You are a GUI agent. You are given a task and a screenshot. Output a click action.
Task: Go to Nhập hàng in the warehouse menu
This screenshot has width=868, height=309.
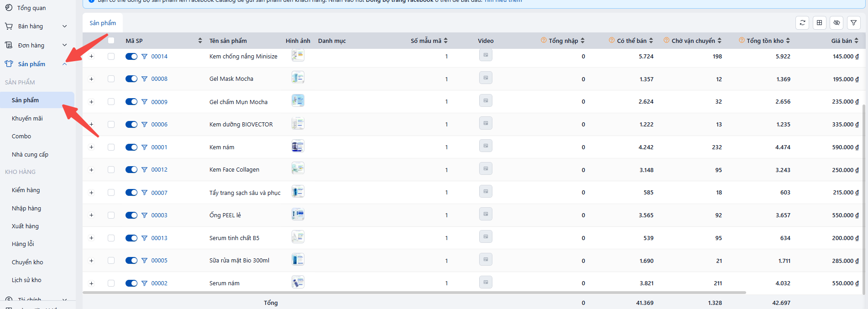click(26, 209)
